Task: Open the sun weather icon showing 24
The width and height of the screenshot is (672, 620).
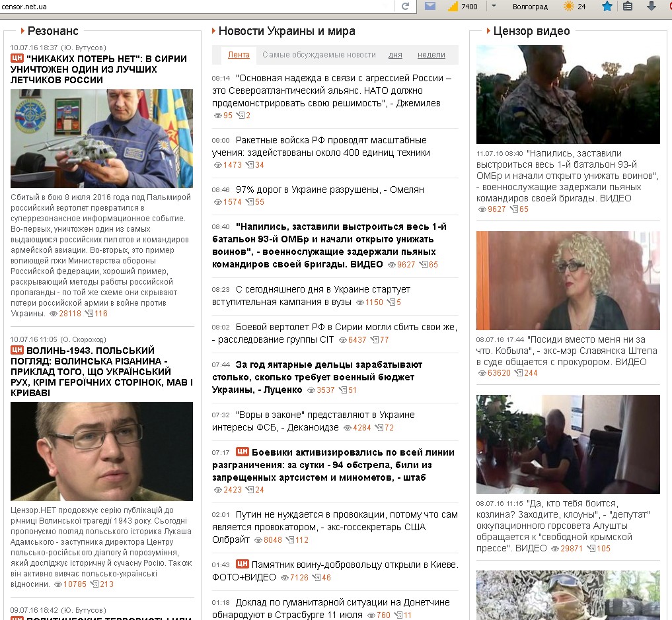Action: pos(574,7)
